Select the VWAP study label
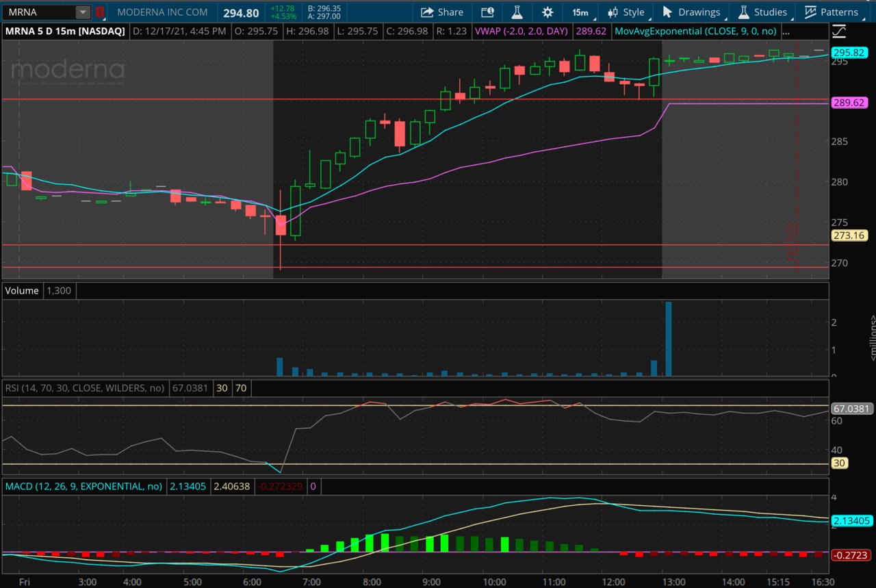This screenshot has width=876, height=588. click(x=522, y=31)
